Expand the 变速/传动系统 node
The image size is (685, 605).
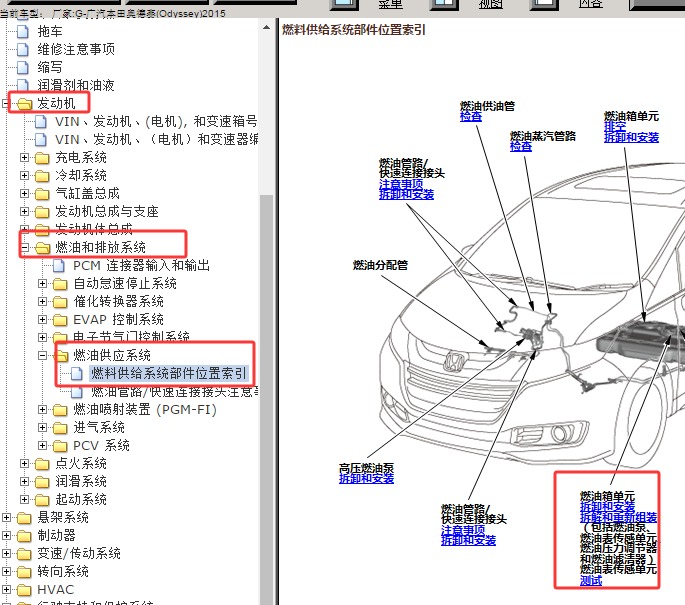coord(7,553)
